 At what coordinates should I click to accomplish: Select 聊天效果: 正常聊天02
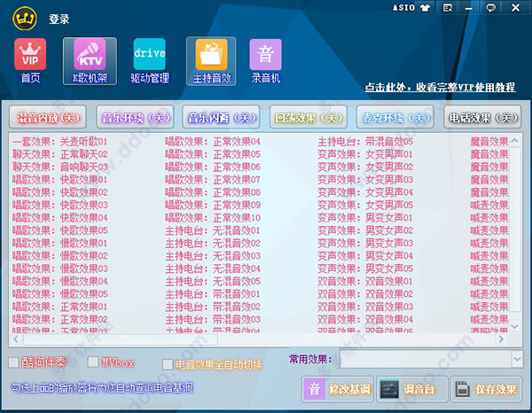[x=59, y=154]
